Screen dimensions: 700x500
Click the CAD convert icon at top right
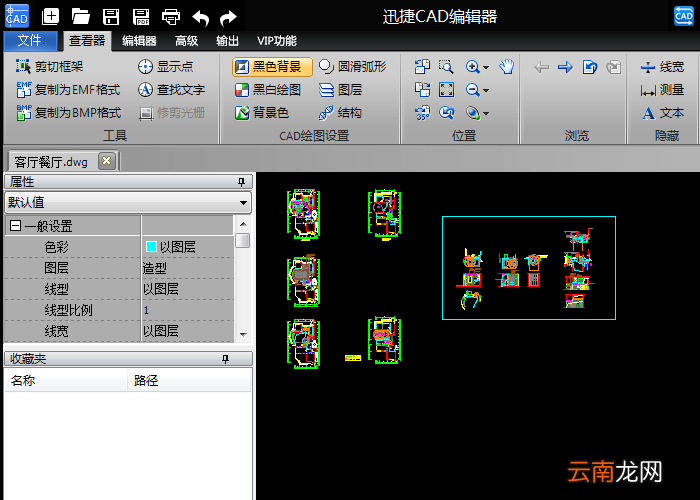coord(683,16)
